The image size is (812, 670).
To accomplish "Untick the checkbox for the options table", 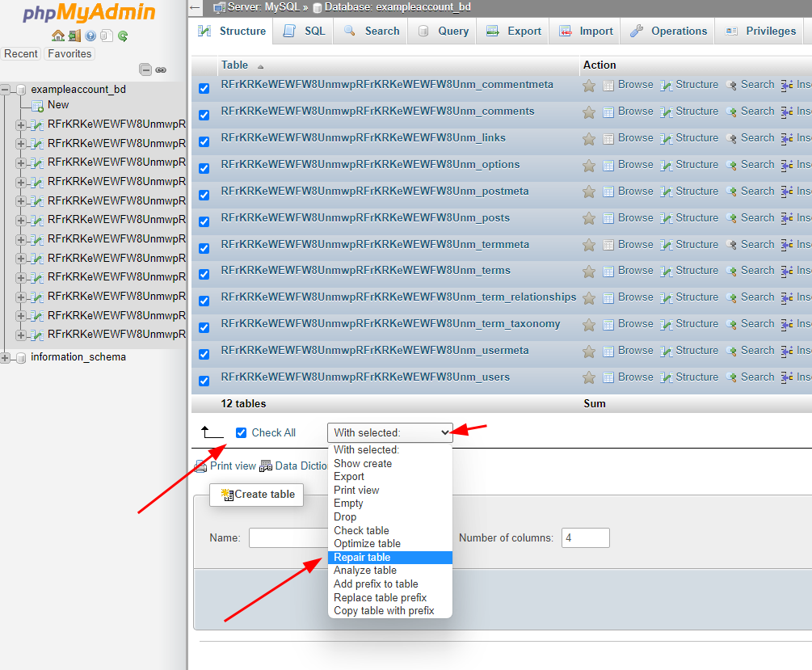I will 204,168.
